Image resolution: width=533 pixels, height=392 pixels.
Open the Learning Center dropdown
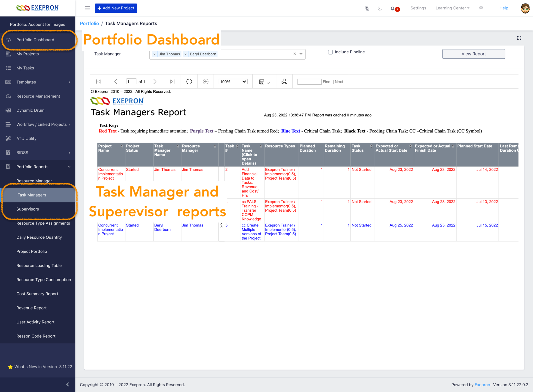(x=452, y=8)
